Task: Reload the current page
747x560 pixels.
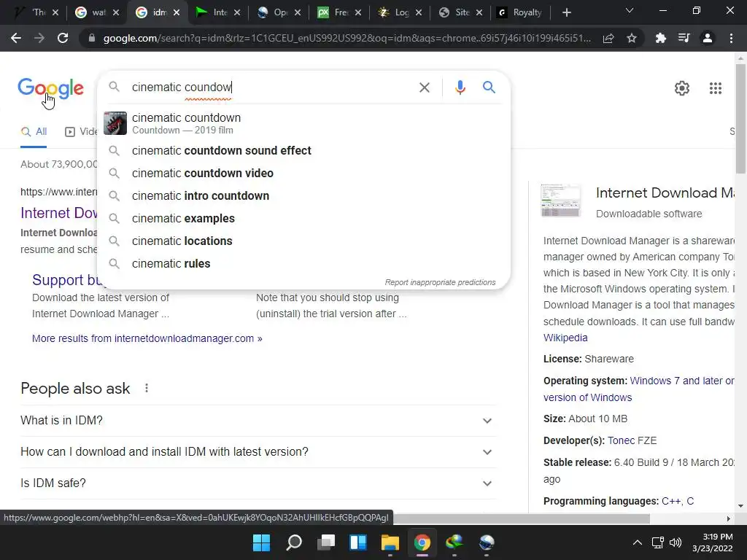Action: [x=63, y=38]
